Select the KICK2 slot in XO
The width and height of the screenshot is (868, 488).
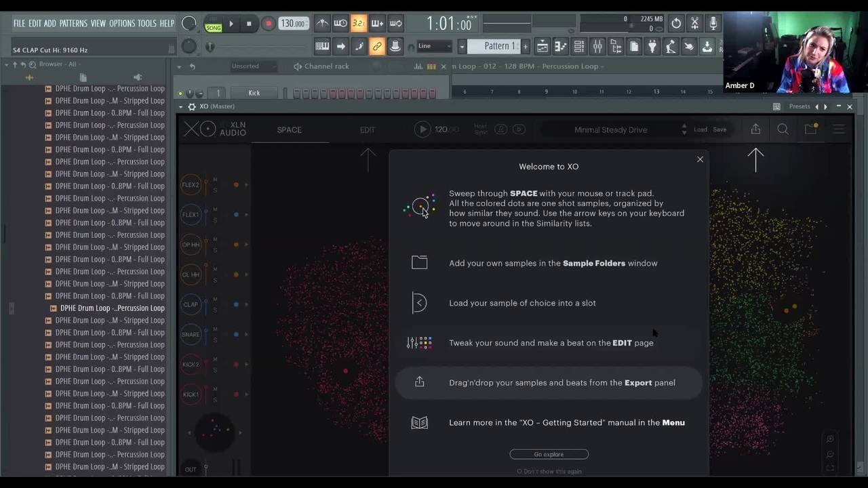tap(191, 364)
